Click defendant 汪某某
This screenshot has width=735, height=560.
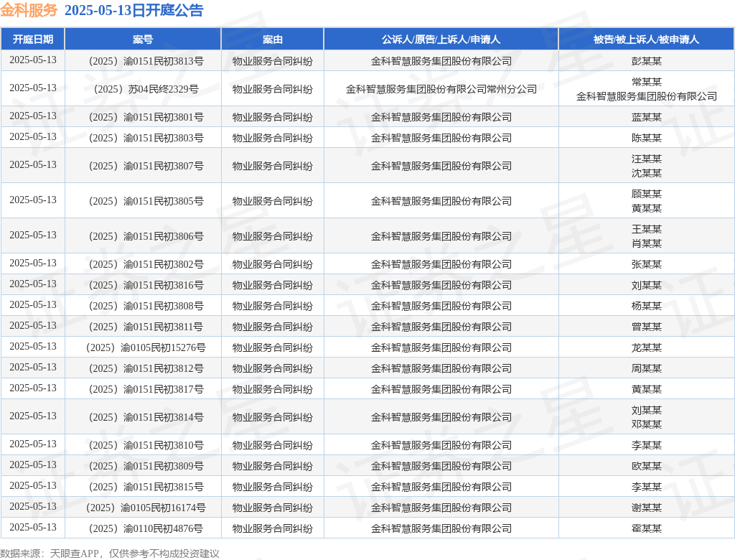click(647, 159)
